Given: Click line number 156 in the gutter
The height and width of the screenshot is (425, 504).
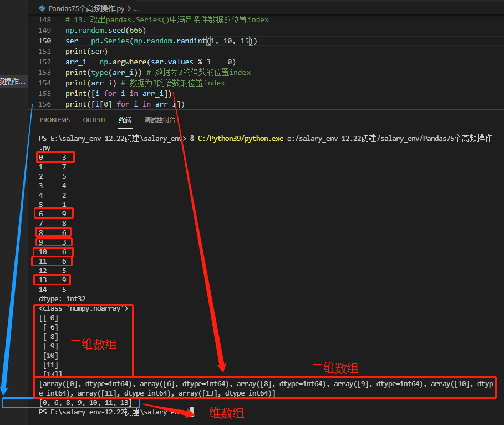Looking at the screenshot, I should click(45, 104).
